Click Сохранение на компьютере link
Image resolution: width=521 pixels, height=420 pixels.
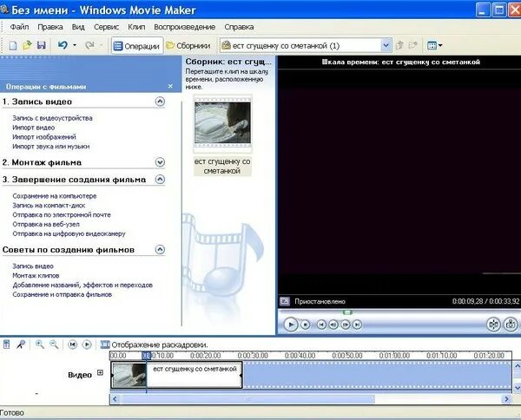(55, 196)
